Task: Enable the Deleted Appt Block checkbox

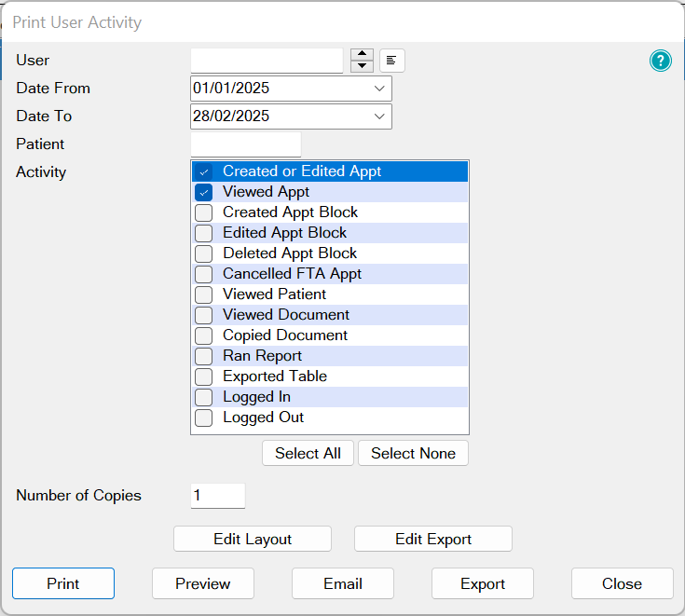Action: tap(204, 253)
